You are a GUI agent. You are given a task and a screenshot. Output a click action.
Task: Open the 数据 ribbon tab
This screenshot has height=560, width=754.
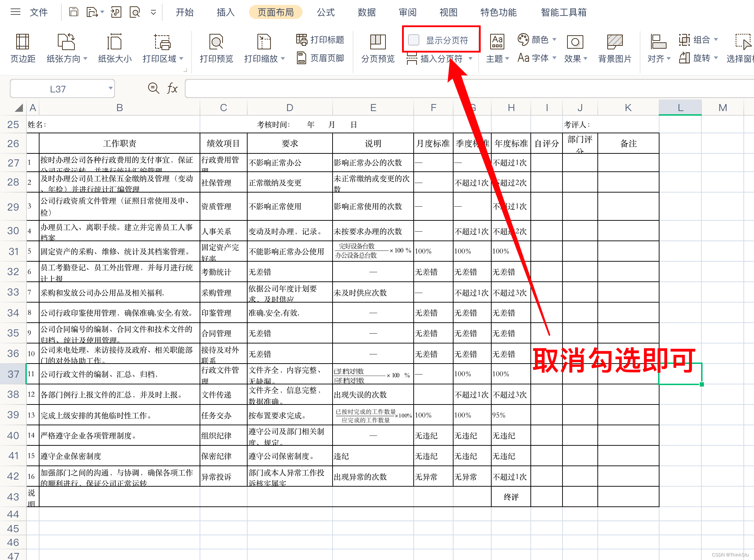[366, 12]
